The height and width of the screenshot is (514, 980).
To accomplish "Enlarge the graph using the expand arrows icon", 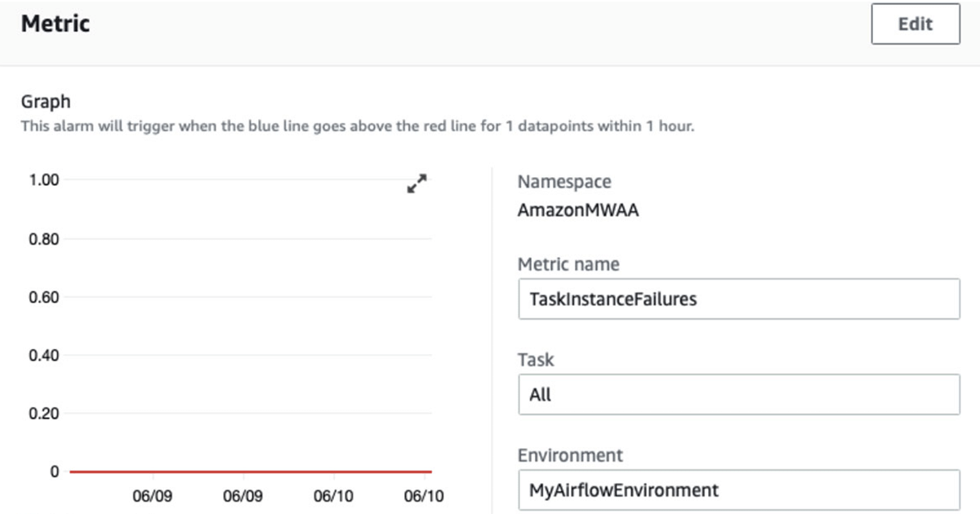I will pos(417,184).
